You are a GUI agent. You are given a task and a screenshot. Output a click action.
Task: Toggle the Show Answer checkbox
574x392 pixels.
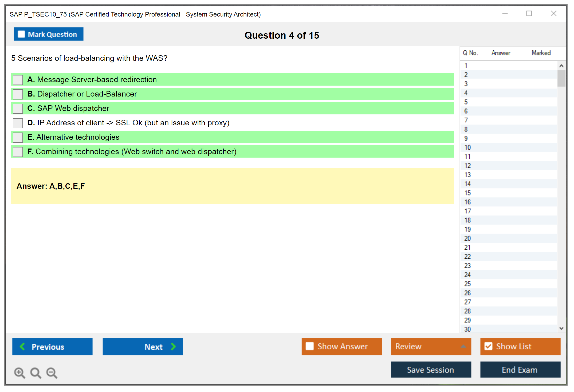coord(310,346)
